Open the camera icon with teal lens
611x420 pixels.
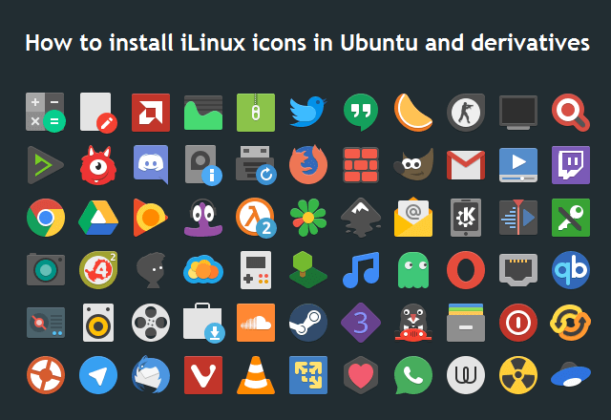[46, 270]
